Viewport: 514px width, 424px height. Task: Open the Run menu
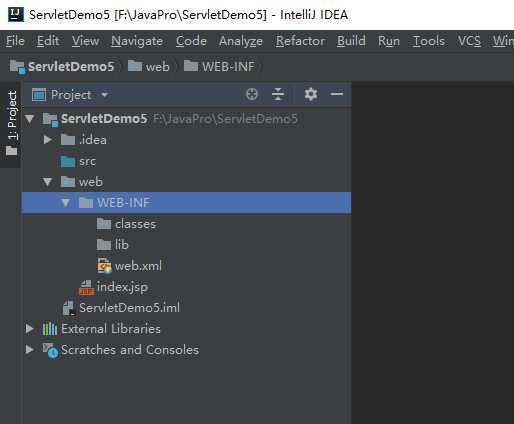(389, 41)
